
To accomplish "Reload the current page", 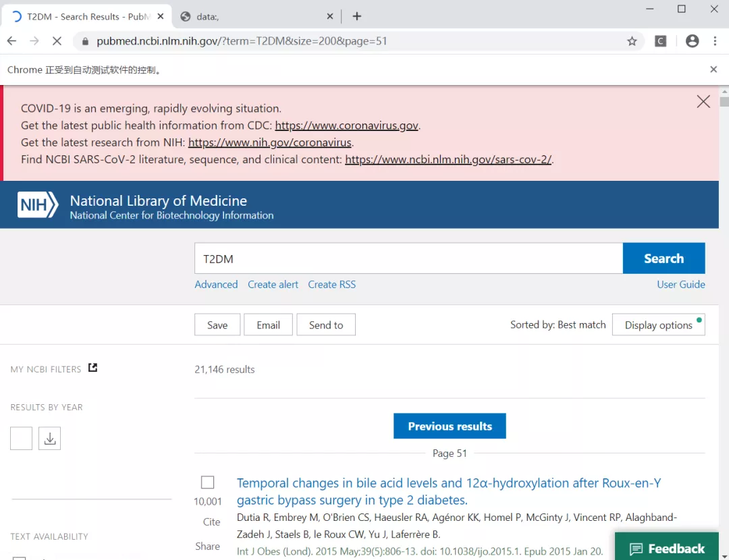I will click(x=57, y=40).
